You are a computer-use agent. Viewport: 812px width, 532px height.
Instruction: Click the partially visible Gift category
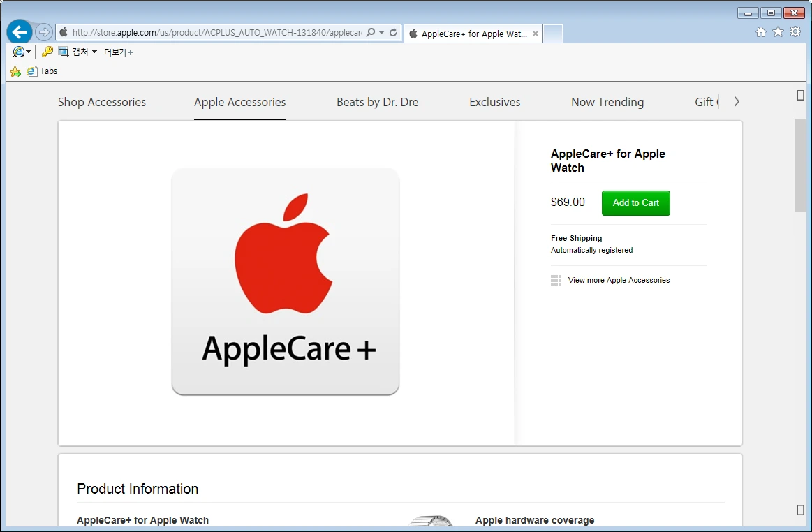pyautogui.click(x=707, y=102)
